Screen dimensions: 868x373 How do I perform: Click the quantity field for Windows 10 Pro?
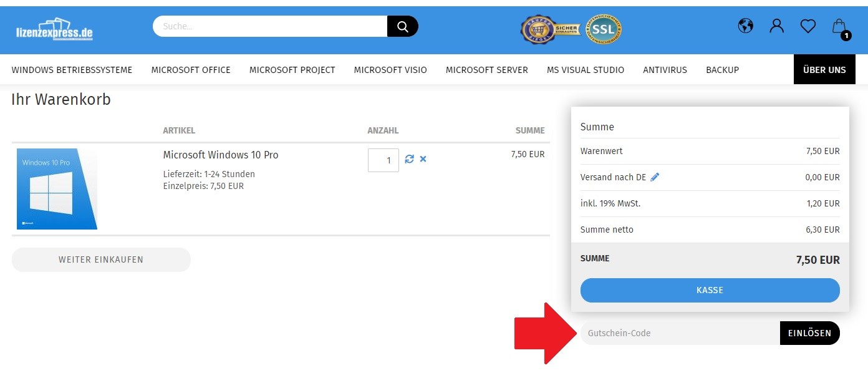[x=383, y=160]
